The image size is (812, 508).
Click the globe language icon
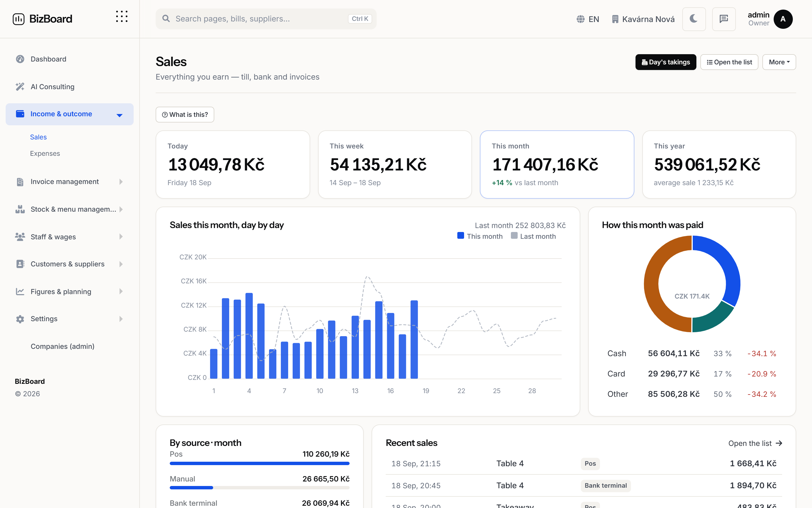581,19
